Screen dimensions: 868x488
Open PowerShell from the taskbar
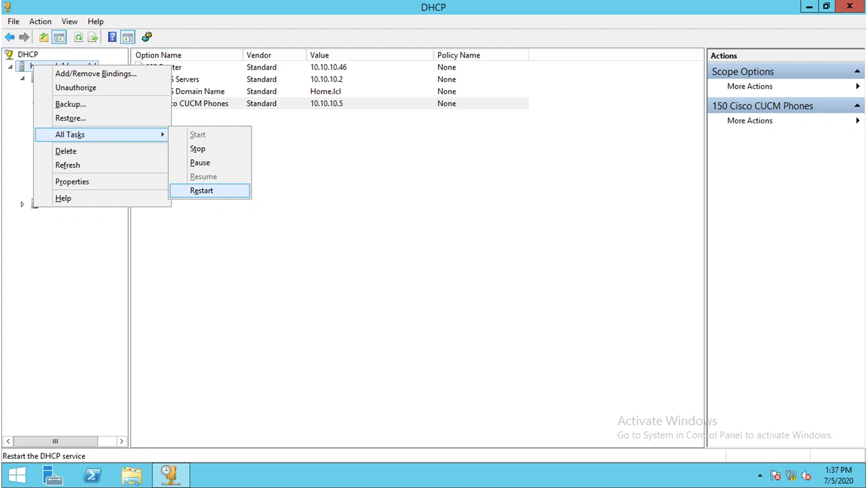(92, 476)
